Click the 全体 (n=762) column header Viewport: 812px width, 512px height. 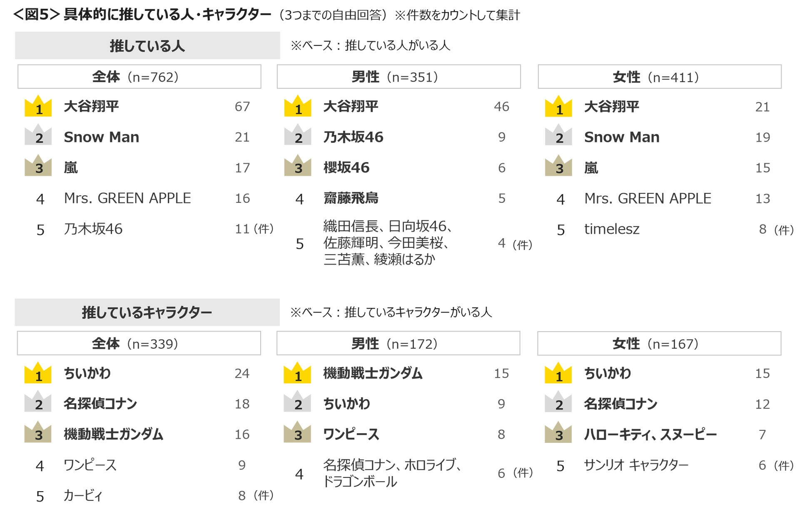point(139,77)
